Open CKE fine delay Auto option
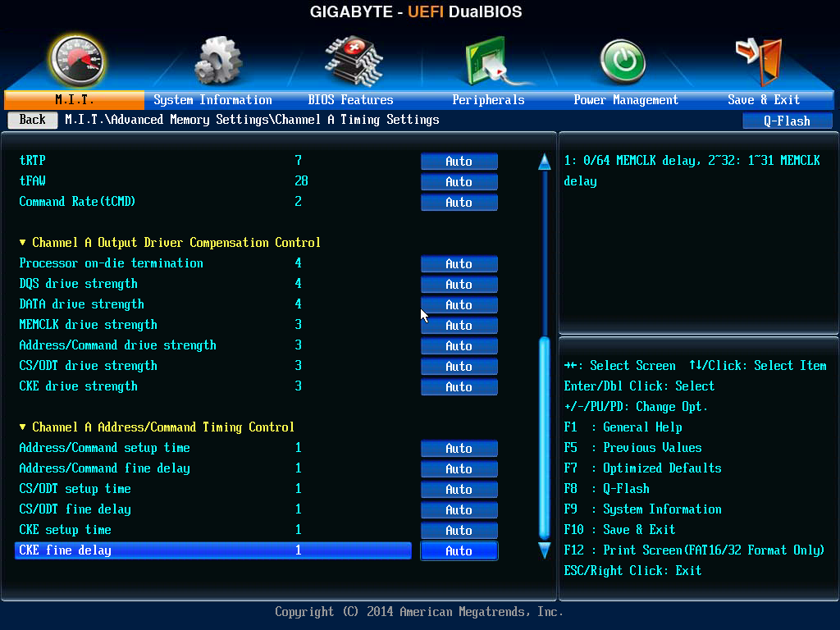The image size is (840, 630). pyautogui.click(x=459, y=550)
